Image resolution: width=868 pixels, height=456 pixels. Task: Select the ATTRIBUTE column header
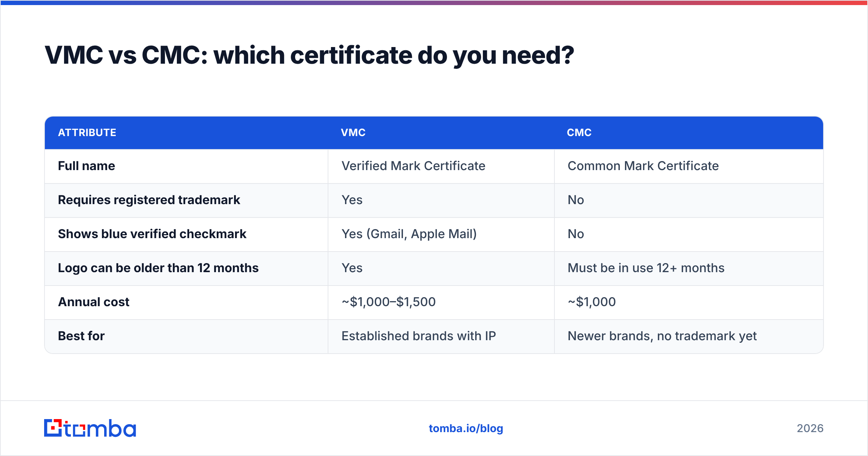[x=87, y=132]
